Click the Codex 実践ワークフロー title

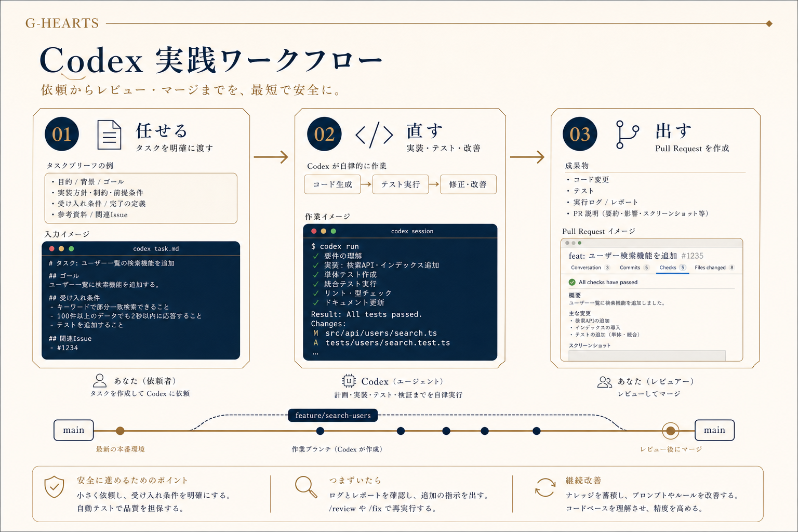coord(211,61)
